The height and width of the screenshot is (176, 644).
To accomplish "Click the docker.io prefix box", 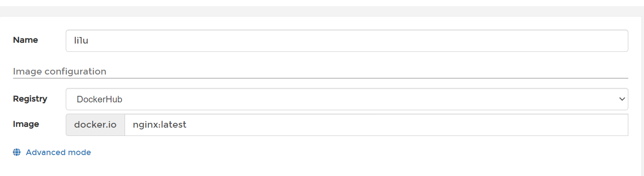I will [95, 125].
